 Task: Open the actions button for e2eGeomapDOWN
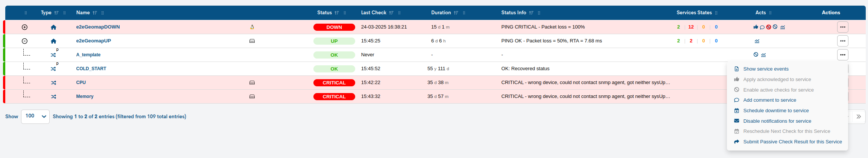pyautogui.click(x=842, y=27)
